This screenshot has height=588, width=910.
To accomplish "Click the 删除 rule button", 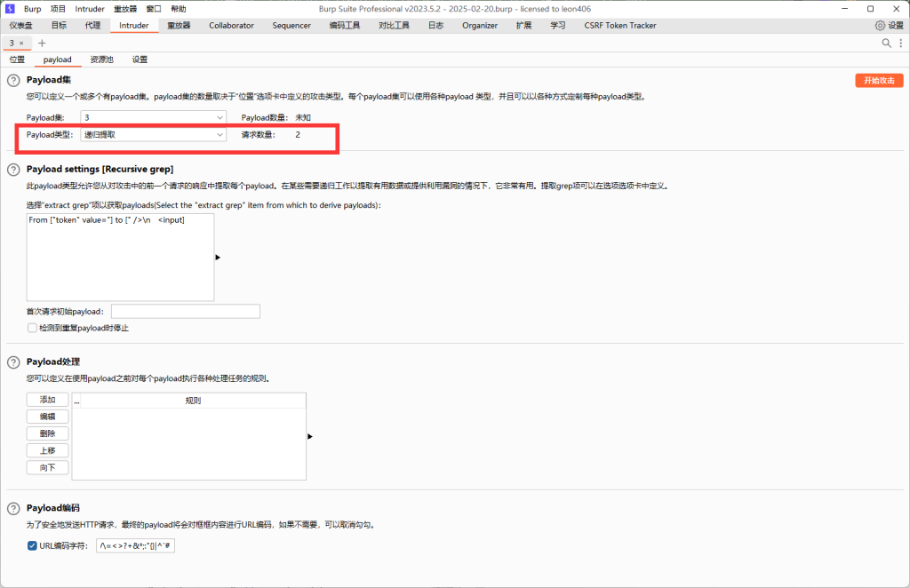I will pos(48,433).
